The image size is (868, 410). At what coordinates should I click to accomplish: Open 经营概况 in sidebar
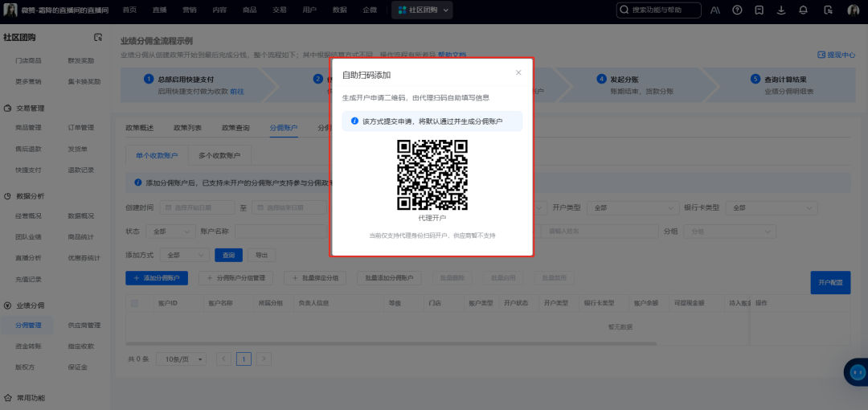click(28, 215)
